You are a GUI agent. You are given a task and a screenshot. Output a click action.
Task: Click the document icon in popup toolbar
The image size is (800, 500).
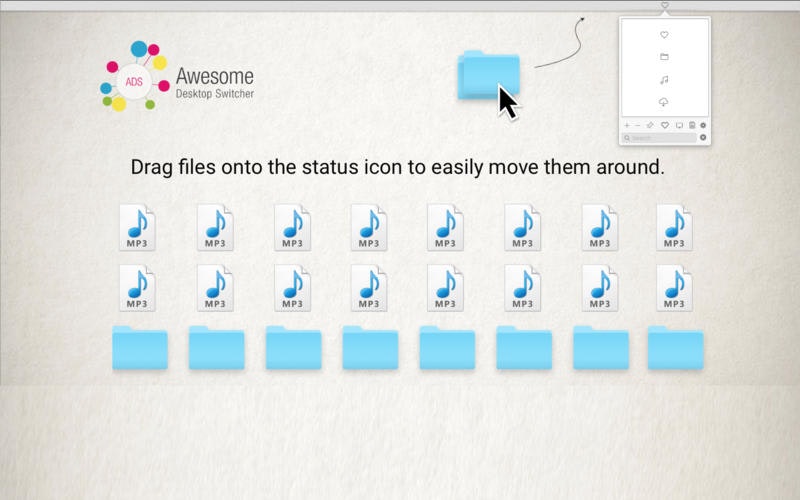pos(692,125)
